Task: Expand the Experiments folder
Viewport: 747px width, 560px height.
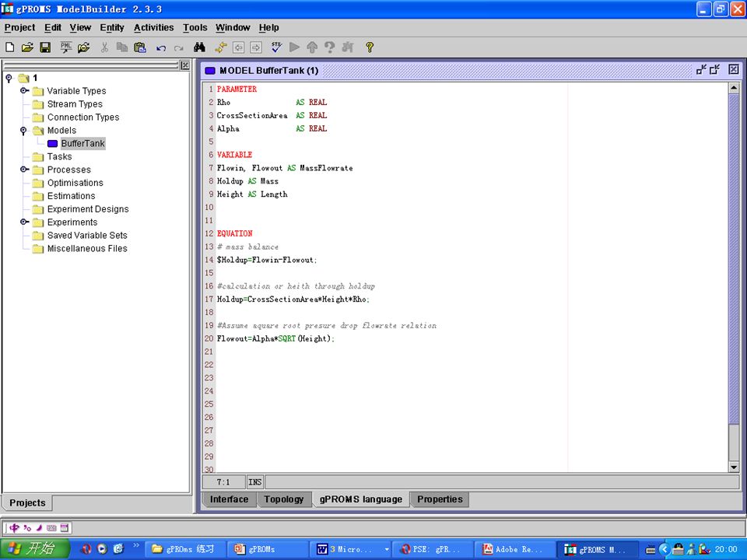Action: pos(24,222)
